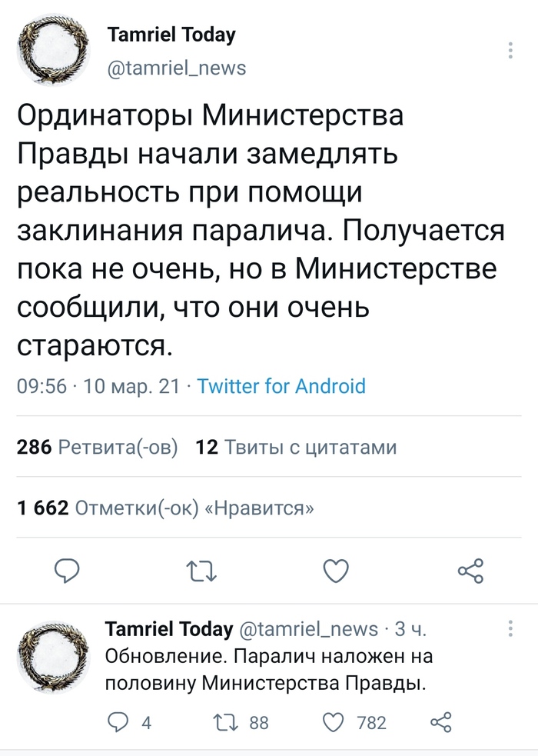Screen dimensions: 538x756
Task: Open the reply tweet's three-dot menu
Action: tap(510, 628)
